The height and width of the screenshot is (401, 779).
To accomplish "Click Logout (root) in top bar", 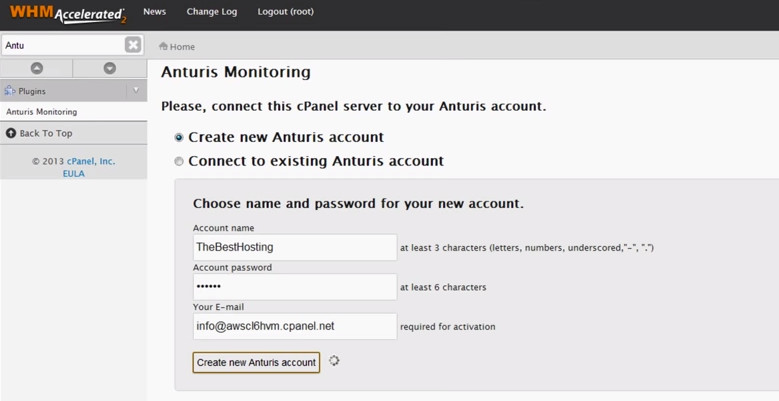I will pyautogui.click(x=286, y=11).
